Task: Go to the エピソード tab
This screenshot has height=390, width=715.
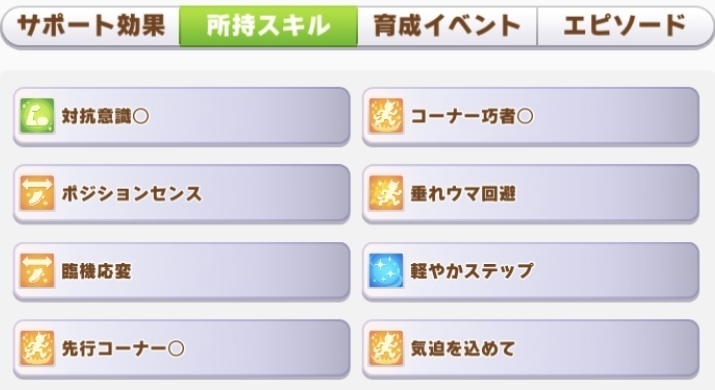Action: [x=625, y=26]
